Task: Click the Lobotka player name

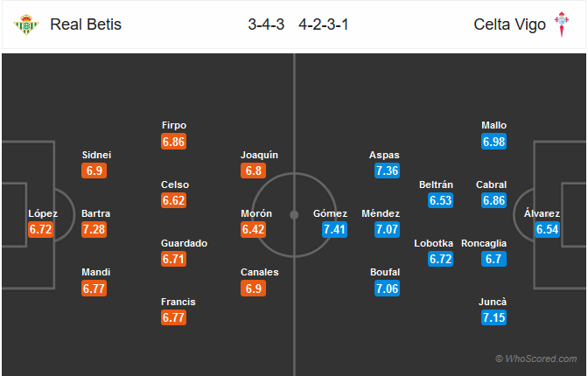Action: (x=433, y=243)
